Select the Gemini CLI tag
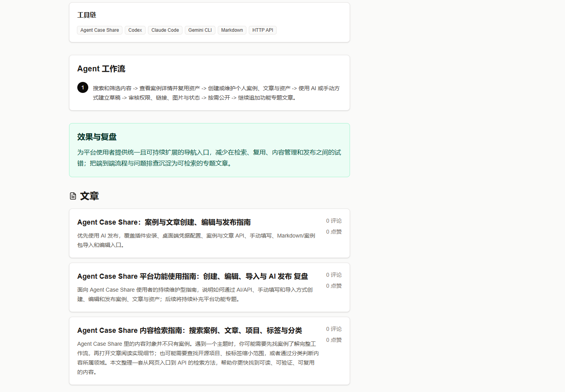 pyautogui.click(x=200, y=30)
